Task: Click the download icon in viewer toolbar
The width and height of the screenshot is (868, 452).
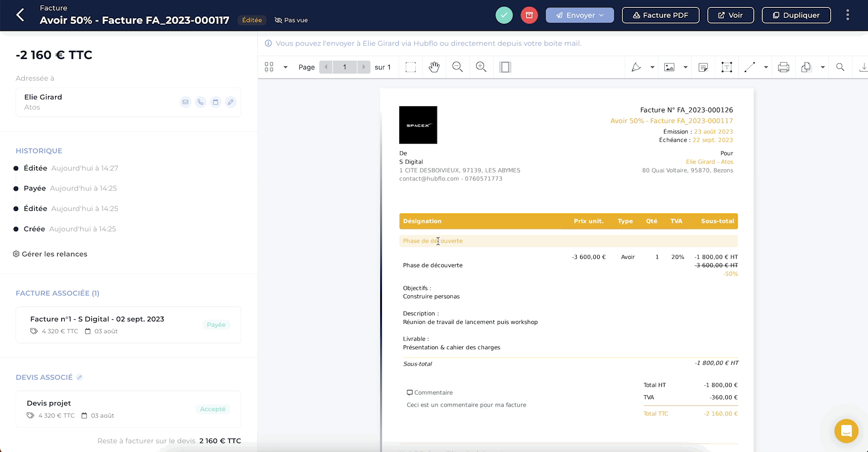Action: [x=863, y=67]
